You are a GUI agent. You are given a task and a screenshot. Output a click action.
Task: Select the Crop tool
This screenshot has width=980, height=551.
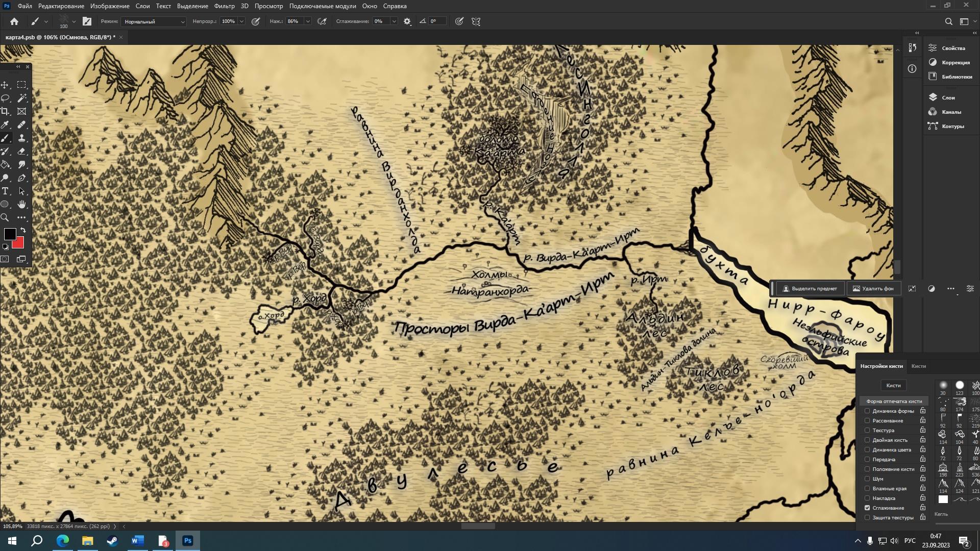(x=5, y=111)
